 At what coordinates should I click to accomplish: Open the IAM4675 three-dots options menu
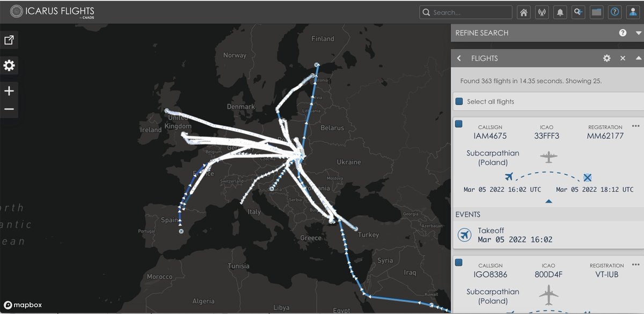coord(636,126)
